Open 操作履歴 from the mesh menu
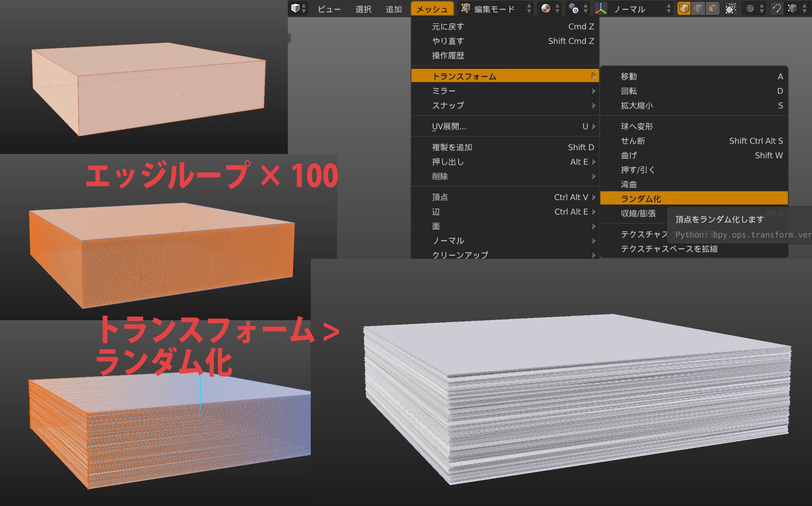This screenshot has width=812, height=506. [x=505, y=56]
